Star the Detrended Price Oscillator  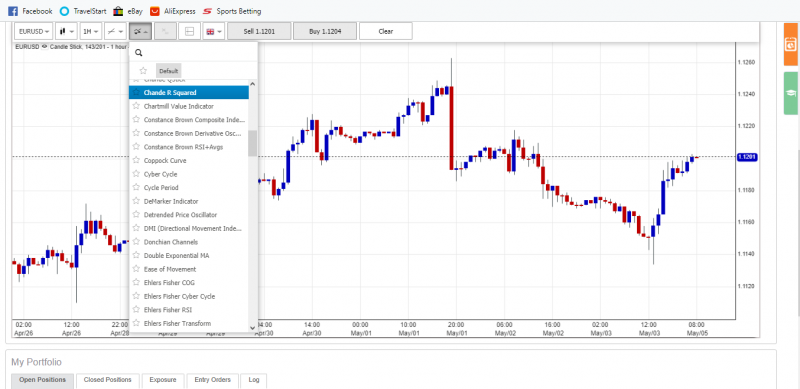coord(136,214)
